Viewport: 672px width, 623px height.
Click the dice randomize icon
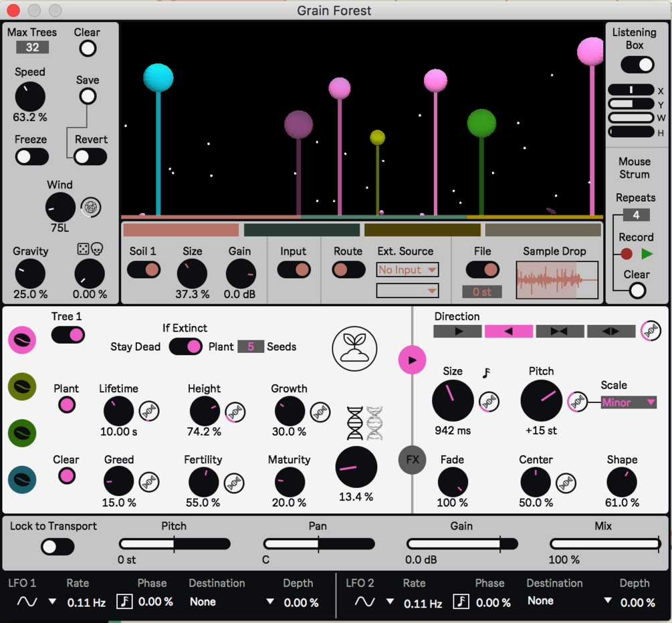coord(83,249)
